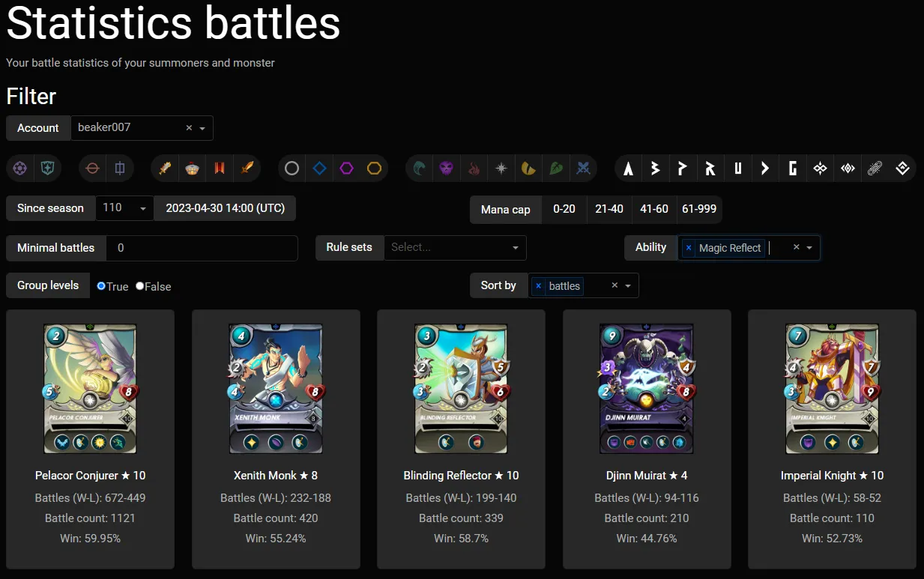Filter by the teal shield monster icon
The image size is (924, 579).
[49, 169]
